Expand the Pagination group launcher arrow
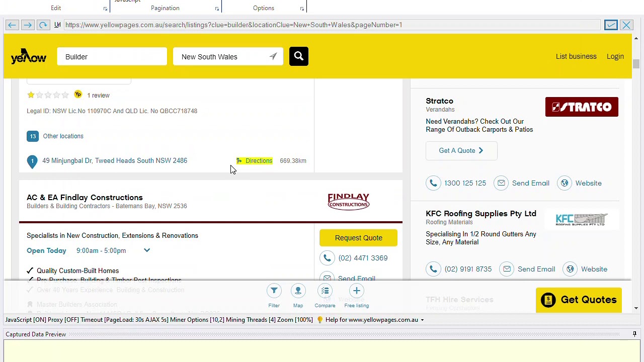Image resolution: width=644 pixels, height=362 pixels. point(217,9)
